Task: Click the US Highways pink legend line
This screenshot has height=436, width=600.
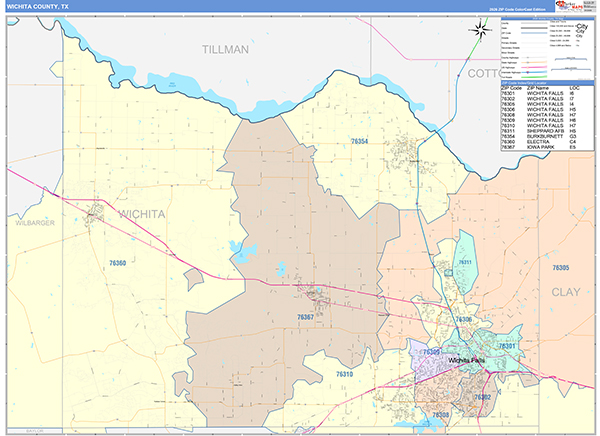Action: 534,67
